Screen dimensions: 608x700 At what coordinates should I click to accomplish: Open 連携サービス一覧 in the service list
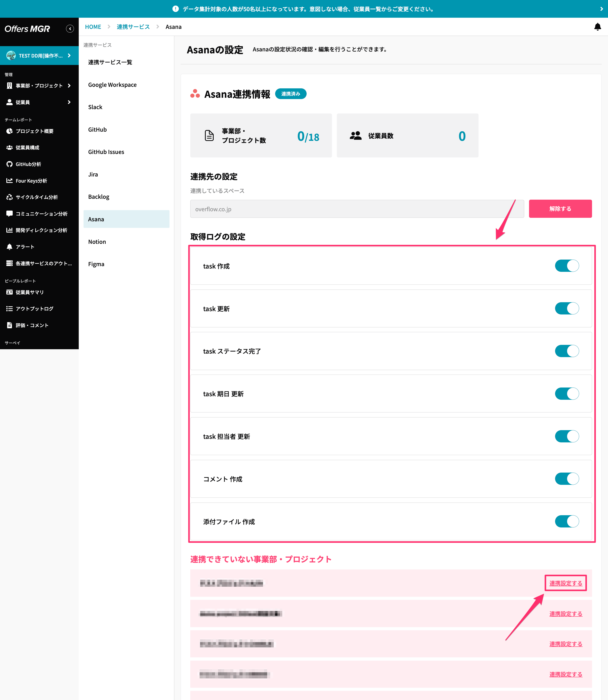click(126, 62)
